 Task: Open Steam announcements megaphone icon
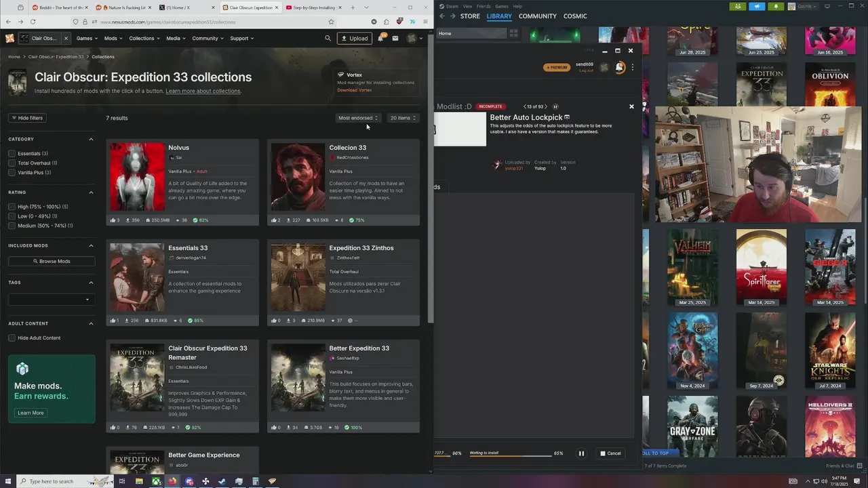(x=757, y=6)
